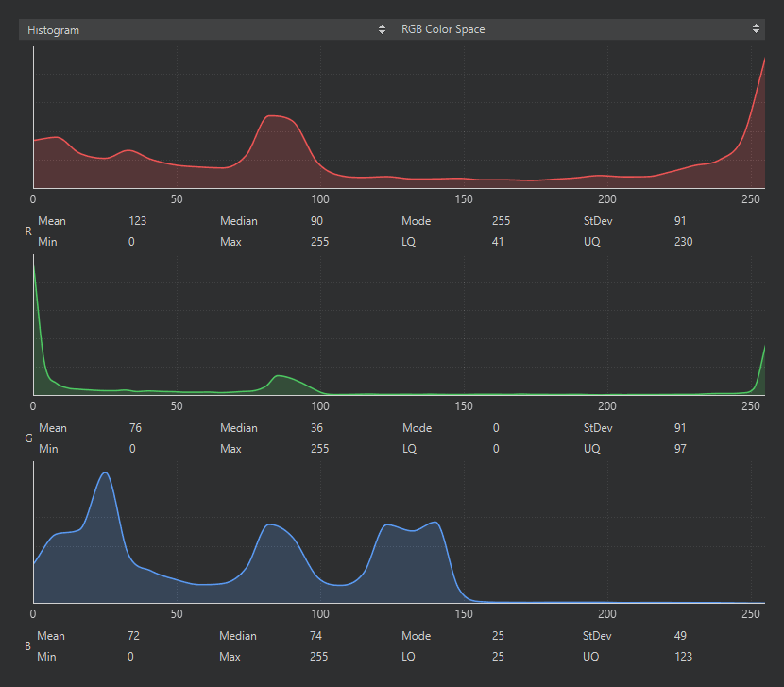Click the blue channel histogram graph
The image size is (784, 687).
[399, 532]
